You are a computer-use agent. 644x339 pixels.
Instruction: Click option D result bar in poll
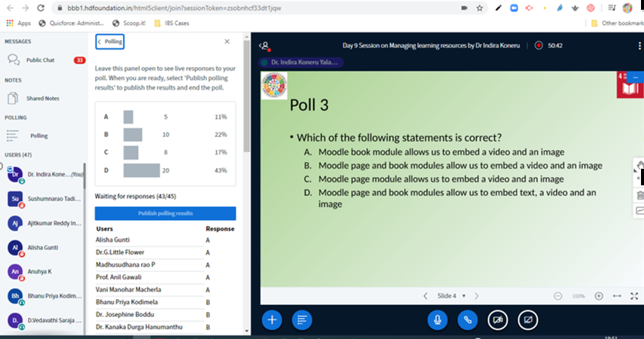click(x=142, y=170)
